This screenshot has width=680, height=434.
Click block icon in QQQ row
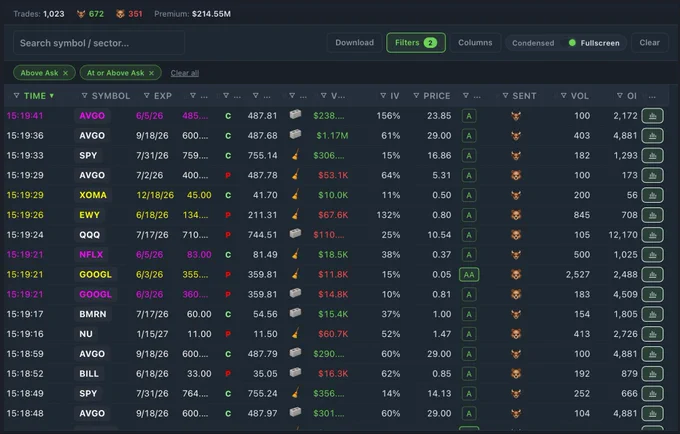[295, 233]
